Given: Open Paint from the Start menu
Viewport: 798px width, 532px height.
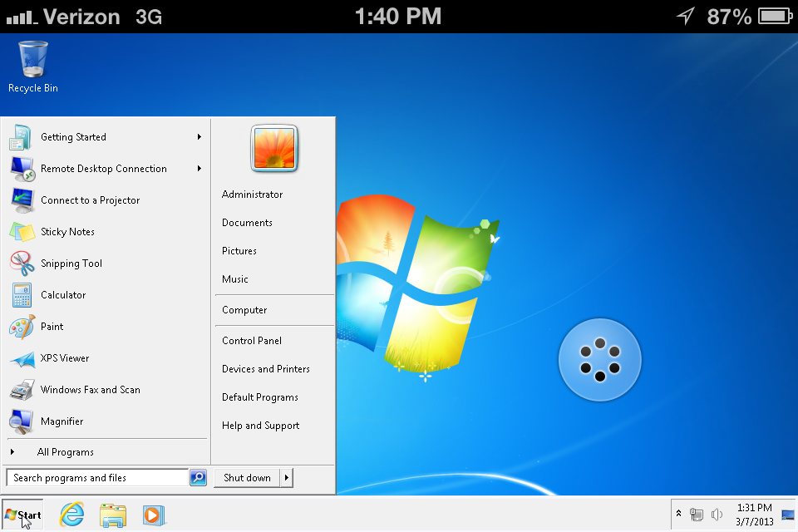Looking at the screenshot, I should click(x=52, y=327).
